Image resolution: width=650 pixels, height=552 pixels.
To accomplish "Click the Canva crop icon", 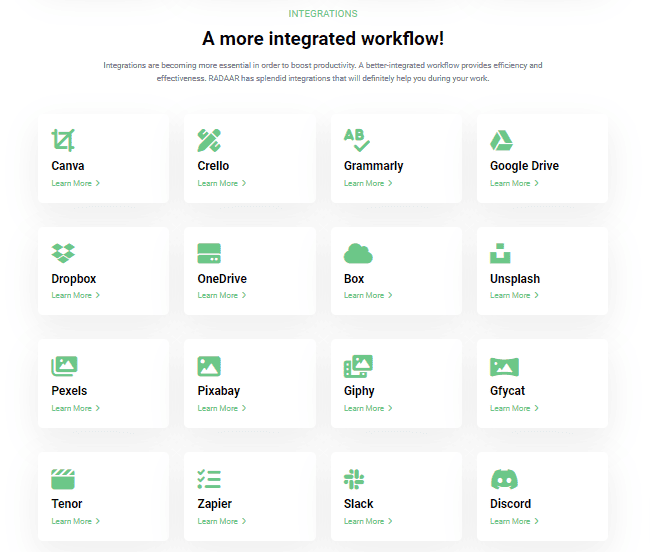I will coord(64,140).
